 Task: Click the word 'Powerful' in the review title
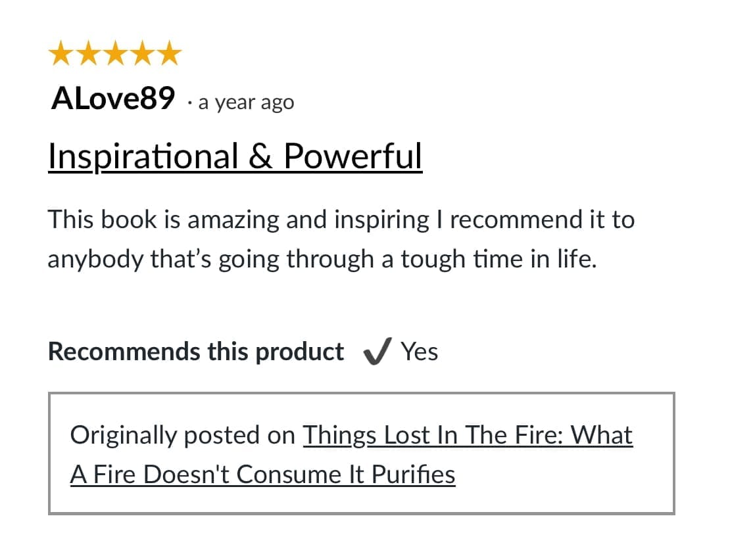(x=353, y=156)
